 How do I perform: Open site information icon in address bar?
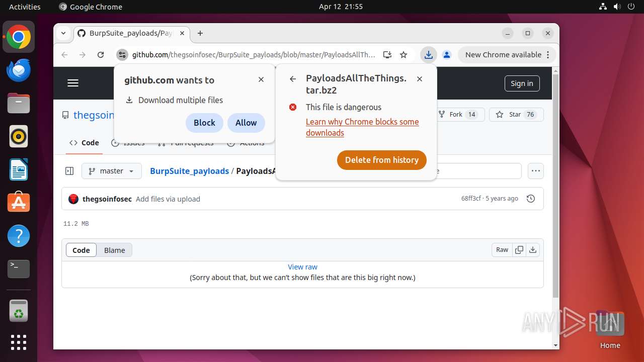[x=122, y=55]
